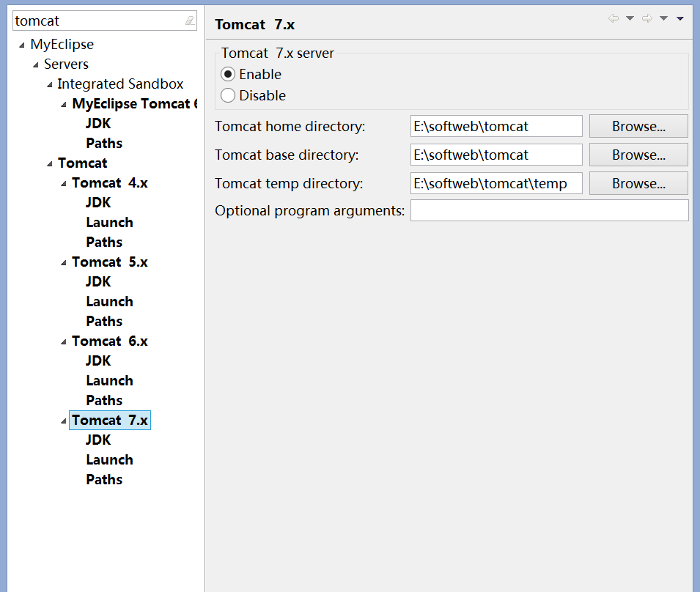
Task: Open Paths under Tomcat 7.x
Action: [104, 480]
